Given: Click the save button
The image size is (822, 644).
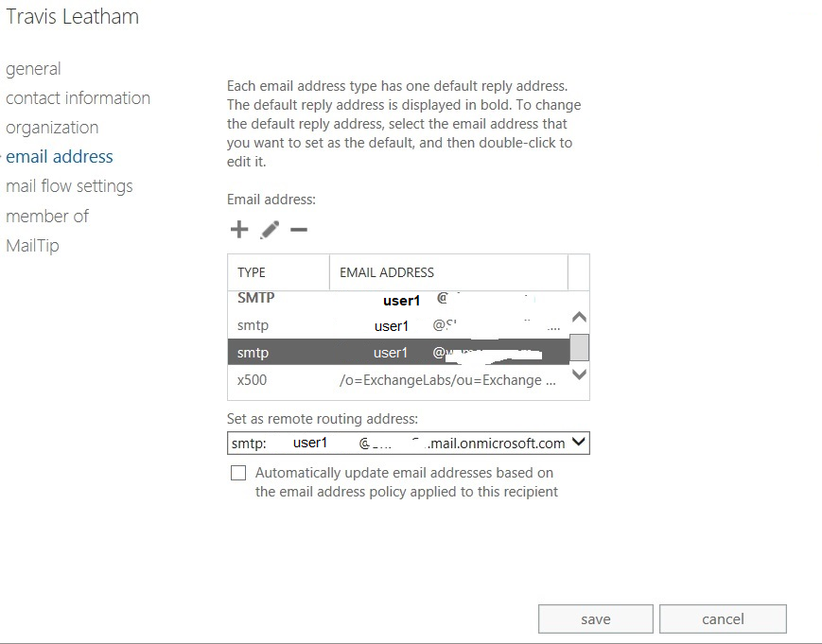Looking at the screenshot, I should tap(596, 618).
